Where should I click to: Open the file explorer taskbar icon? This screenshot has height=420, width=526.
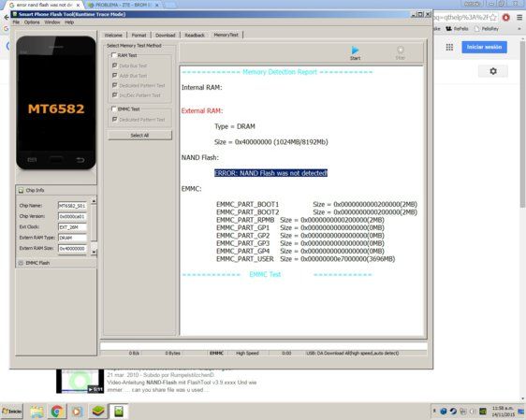37,412
